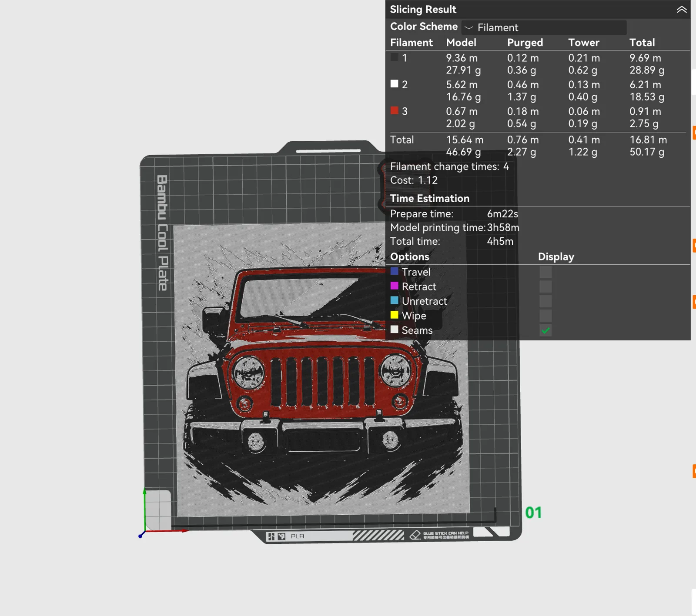Open the Color Scheme dropdown

(x=544, y=27)
